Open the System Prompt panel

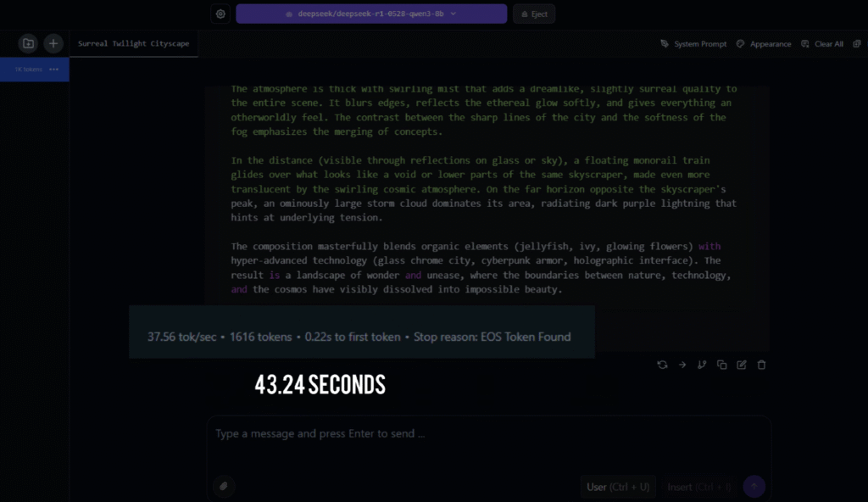(x=693, y=44)
